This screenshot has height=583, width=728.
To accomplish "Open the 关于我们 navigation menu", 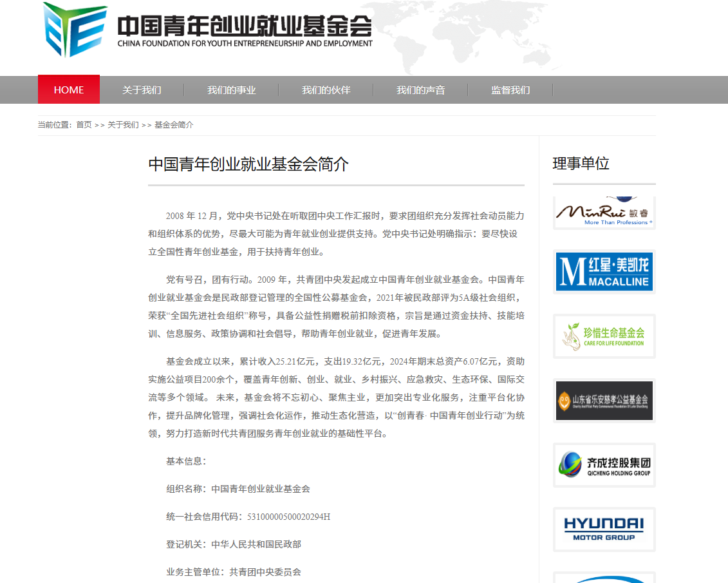I will click(142, 90).
